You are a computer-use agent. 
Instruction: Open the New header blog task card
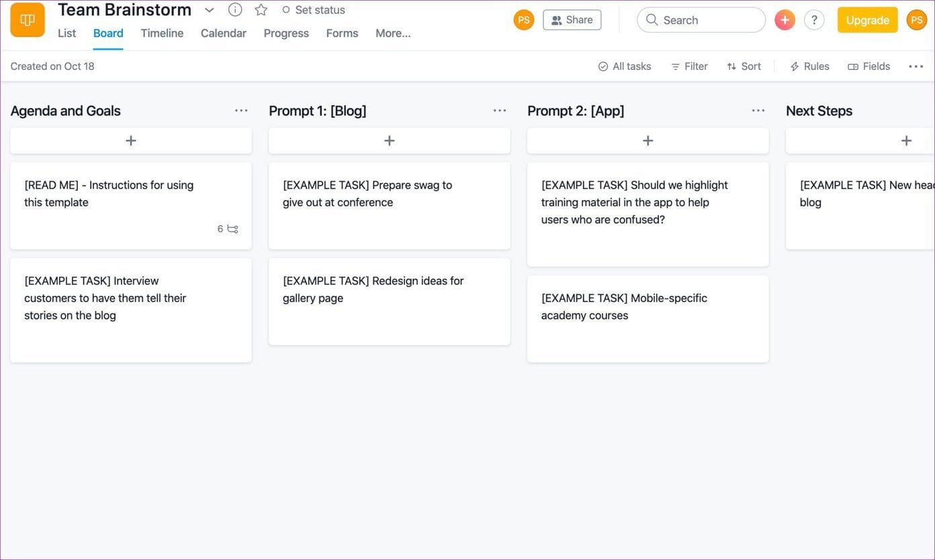point(860,205)
